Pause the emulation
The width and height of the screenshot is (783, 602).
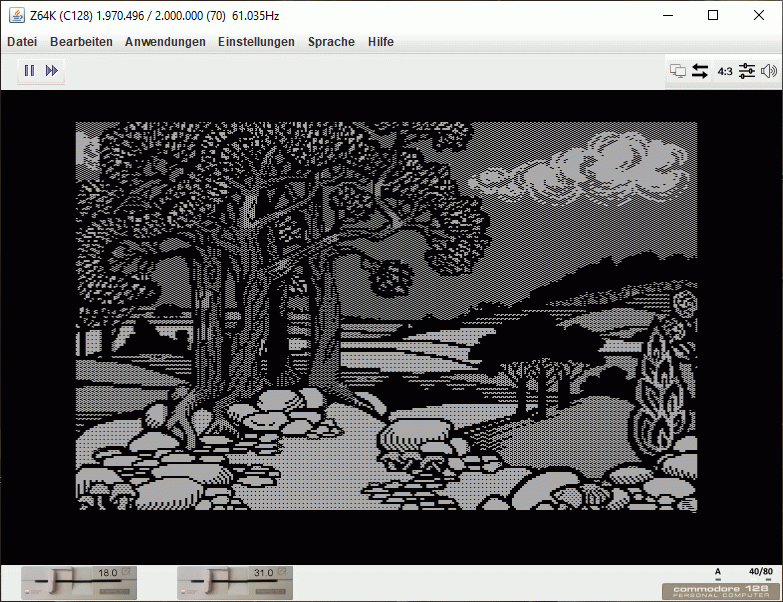point(29,71)
